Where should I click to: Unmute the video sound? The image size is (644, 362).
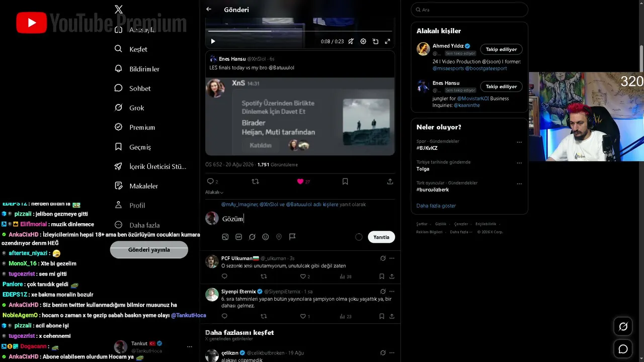click(x=351, y=41)
